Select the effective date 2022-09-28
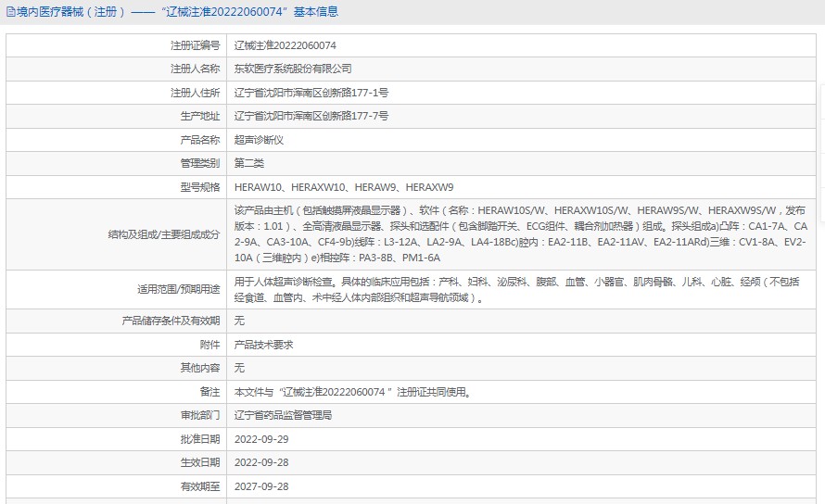This screenshot has height=504, width=825. point(261,462)
